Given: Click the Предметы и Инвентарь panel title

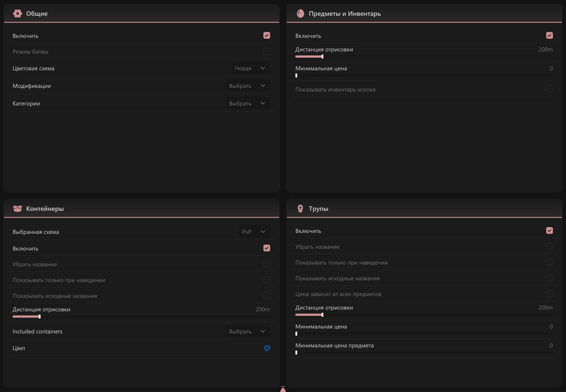Looking at the screenshot, I should tap(345, 14).
